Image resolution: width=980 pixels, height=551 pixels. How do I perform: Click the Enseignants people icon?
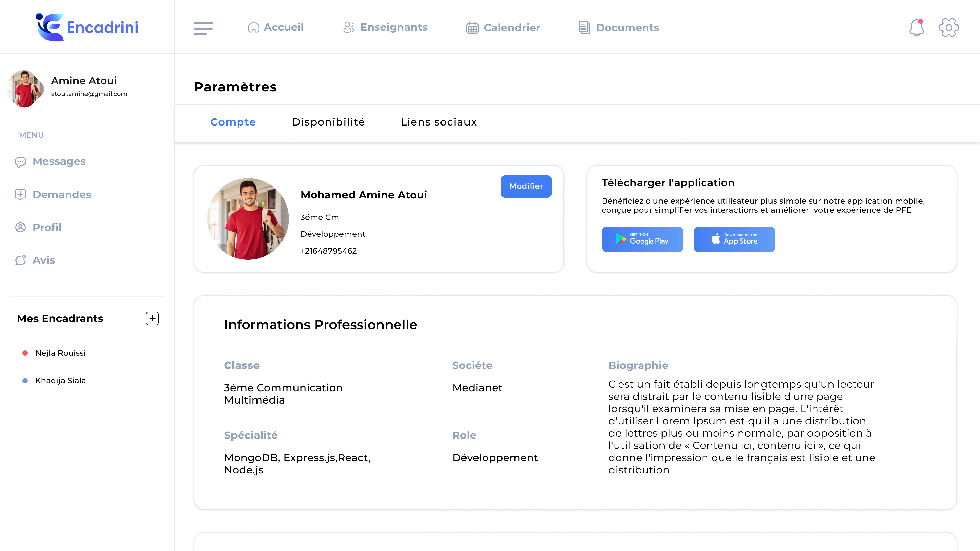(348, 27)
